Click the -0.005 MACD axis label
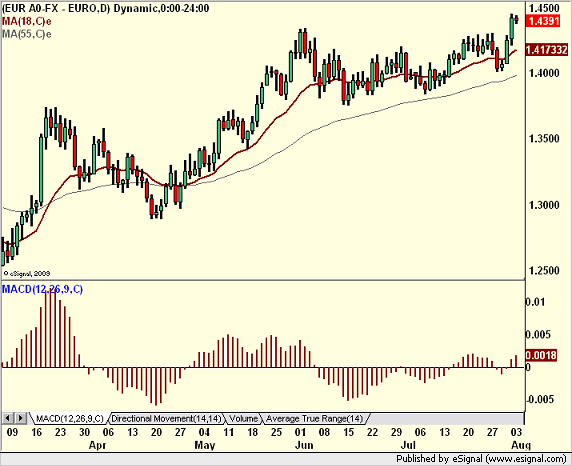The image size is (572, 466). click(541, 399)
